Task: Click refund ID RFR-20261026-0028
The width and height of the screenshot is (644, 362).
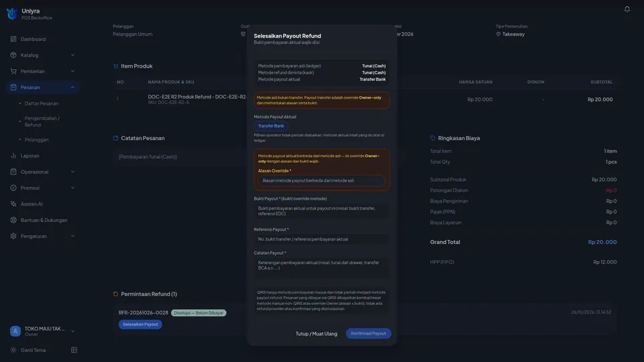Action: (x=144, y=313)
